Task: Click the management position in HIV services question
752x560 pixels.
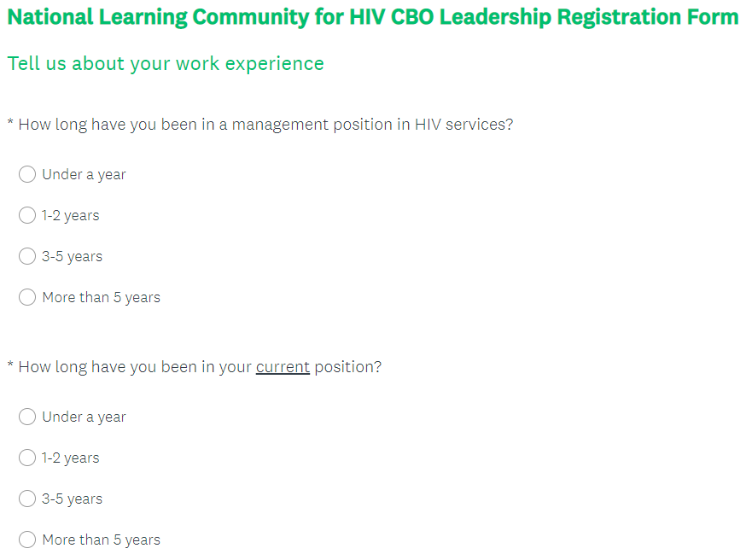Action: pos(265,125)
